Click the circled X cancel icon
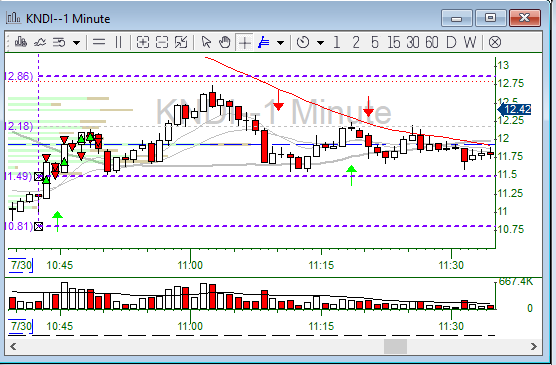 click(495, 43)
